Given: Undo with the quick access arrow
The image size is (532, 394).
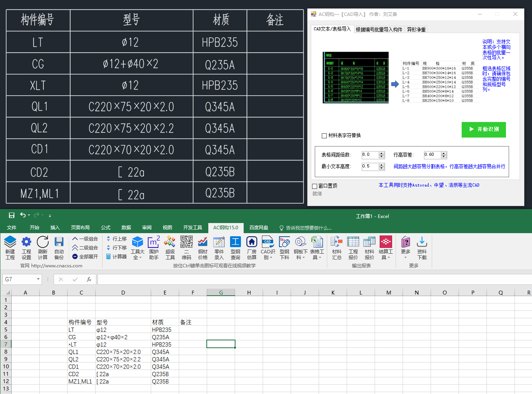Looking at the screenshot, I should (23, 215).
